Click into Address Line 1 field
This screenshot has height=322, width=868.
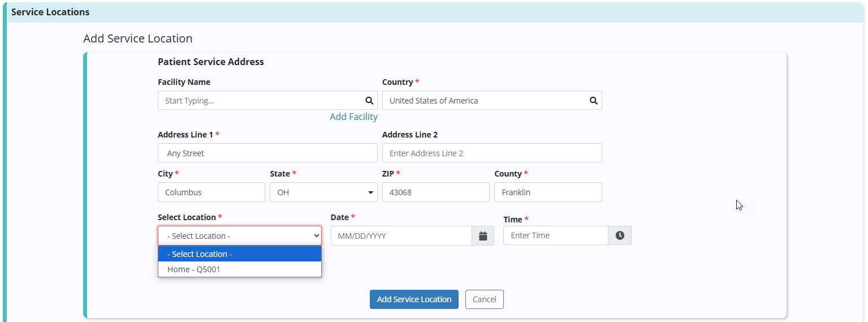click(x=267, y=153)
